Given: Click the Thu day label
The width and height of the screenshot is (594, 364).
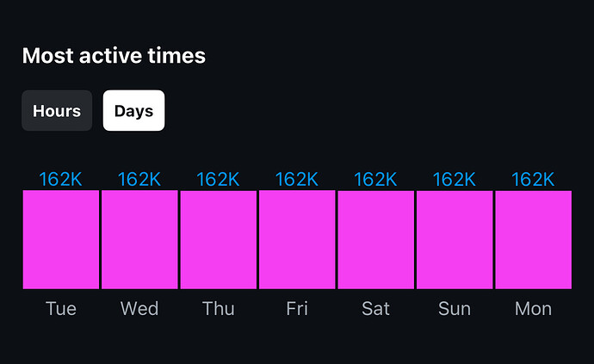Looking at the screenshot, I should tap(219, 308).
